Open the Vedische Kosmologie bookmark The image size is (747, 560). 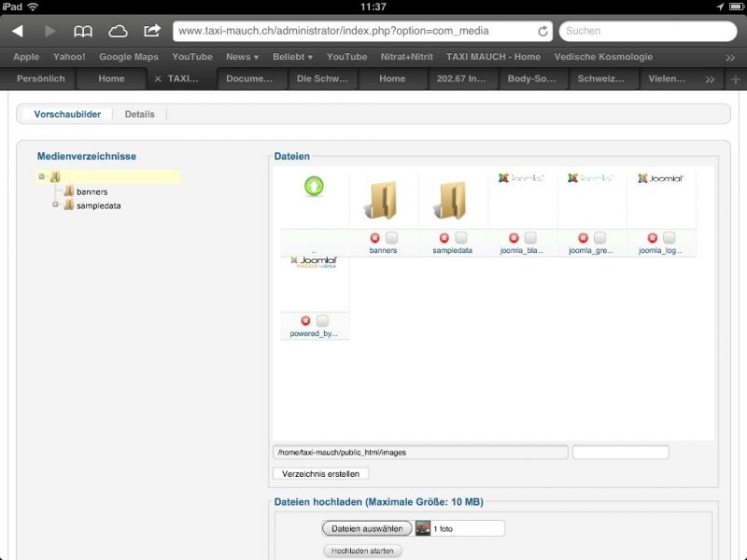click(x=603, y=57)
